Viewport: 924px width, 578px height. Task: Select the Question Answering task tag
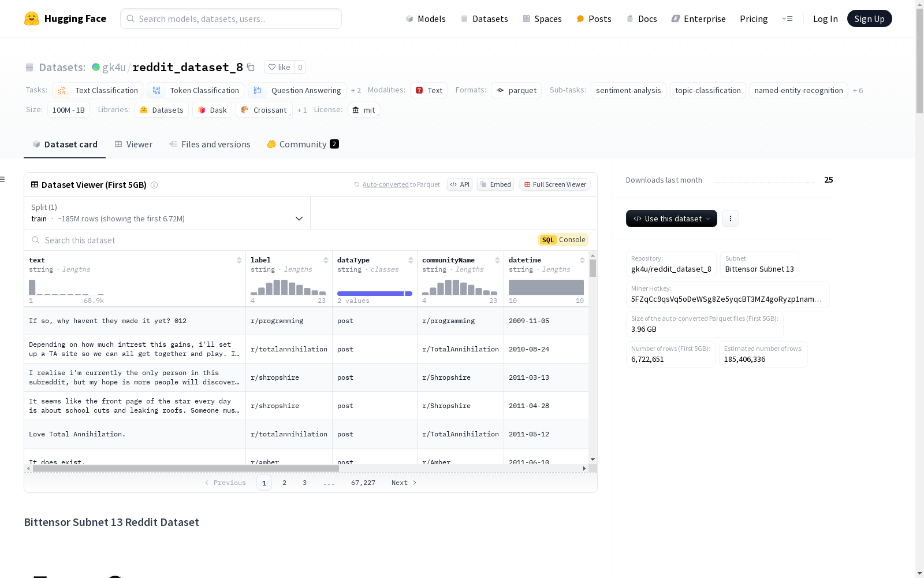pos(297,91)
